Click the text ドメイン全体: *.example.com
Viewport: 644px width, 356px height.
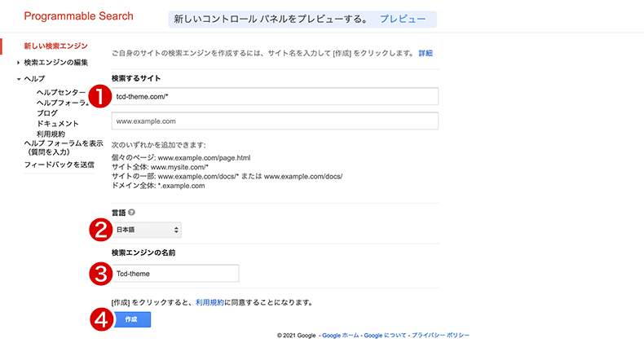pos(158,186)
